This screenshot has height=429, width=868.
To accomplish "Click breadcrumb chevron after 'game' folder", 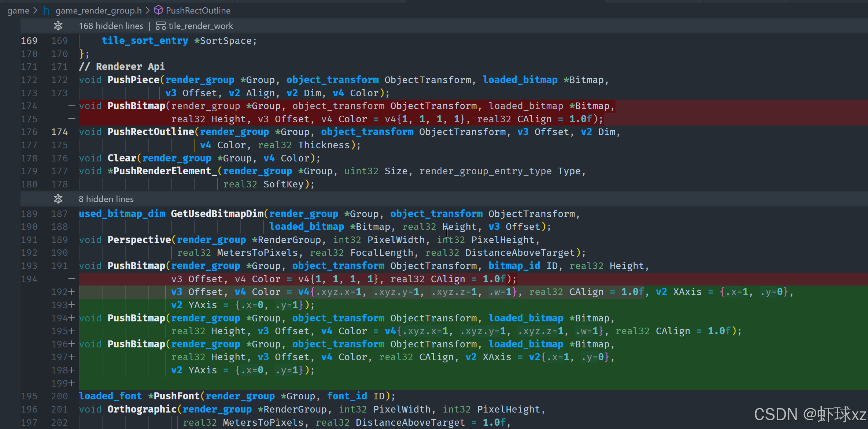I will [35, 11].
